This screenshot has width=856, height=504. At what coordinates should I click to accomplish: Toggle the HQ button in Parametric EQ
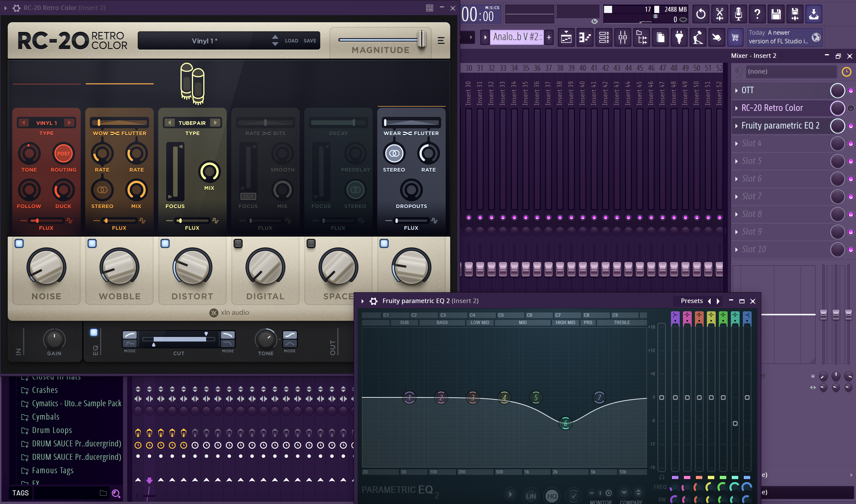(x=552, y=496)
